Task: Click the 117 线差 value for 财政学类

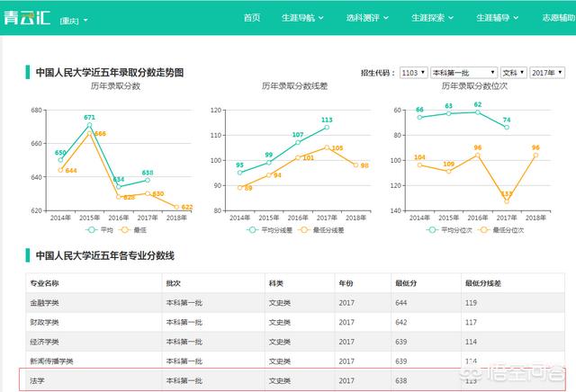Action: tap(471, 322)
